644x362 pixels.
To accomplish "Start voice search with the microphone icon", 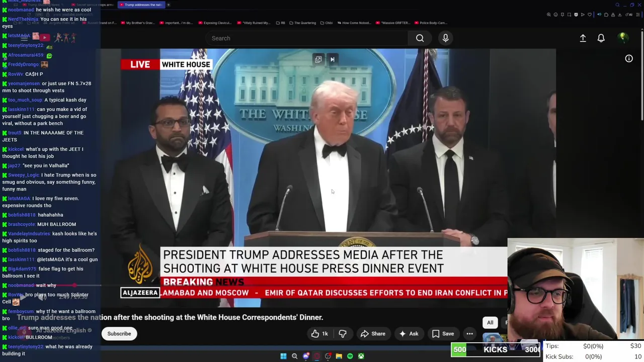I will [x=445, y=38].
